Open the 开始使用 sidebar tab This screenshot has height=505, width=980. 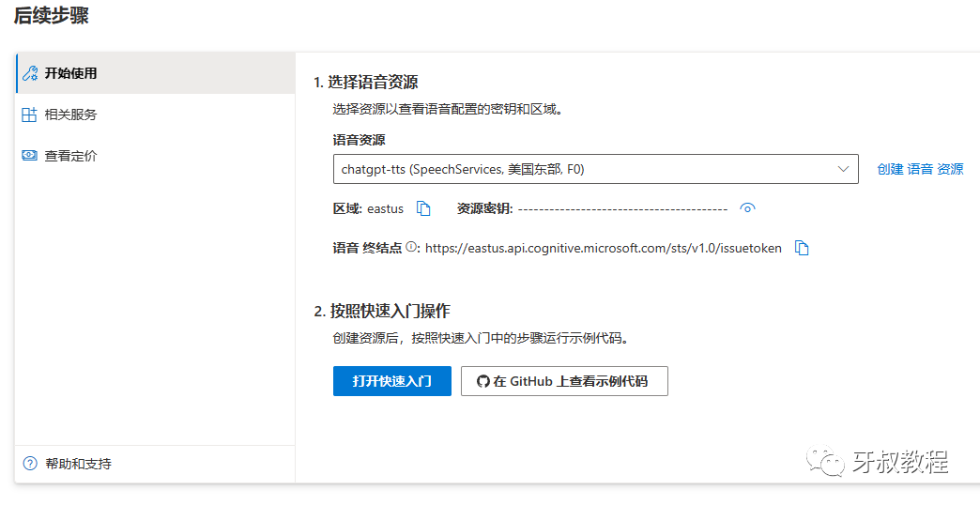click(x=155, y=73)
